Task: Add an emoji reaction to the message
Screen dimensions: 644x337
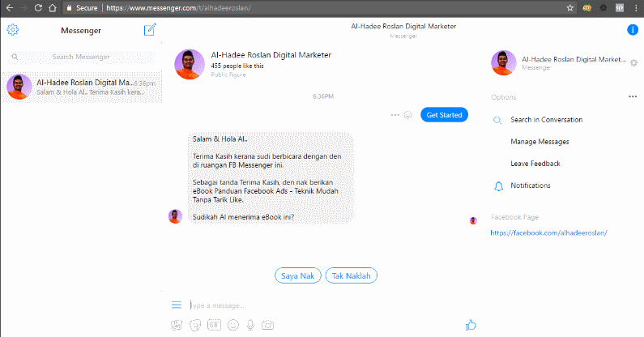Action: pyautogui.click(x=407, y=115)
